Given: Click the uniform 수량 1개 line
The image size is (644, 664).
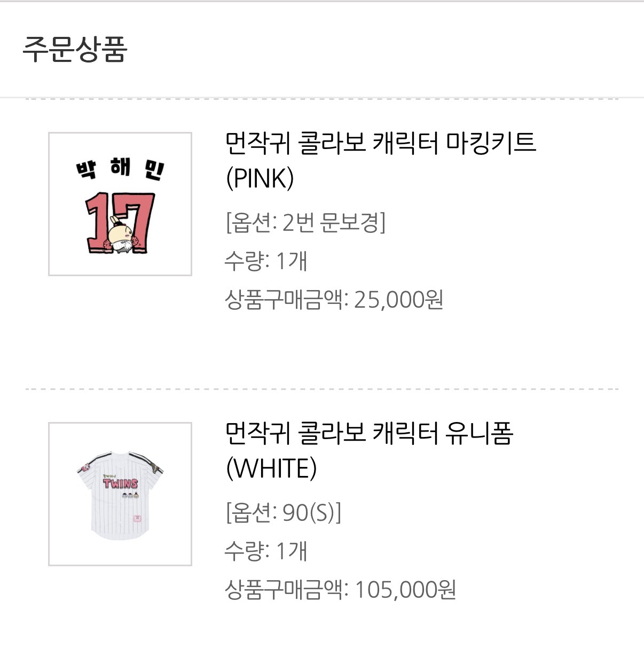Looking at the screenshot, I should 266,551.
